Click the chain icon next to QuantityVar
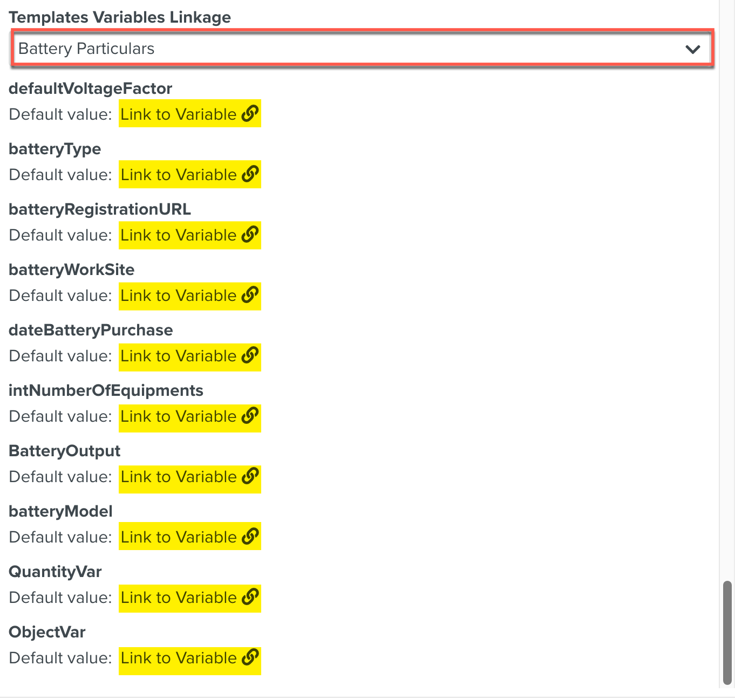735x700 pixels. click(250, 598)
